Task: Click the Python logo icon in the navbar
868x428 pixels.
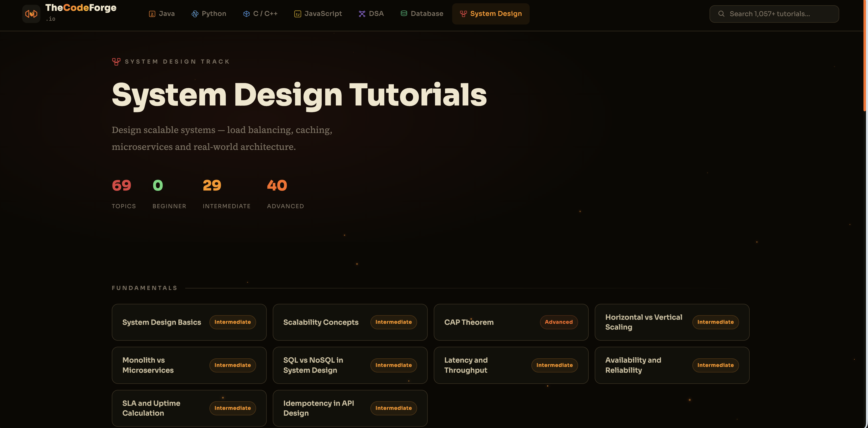Action: [195, 14]
